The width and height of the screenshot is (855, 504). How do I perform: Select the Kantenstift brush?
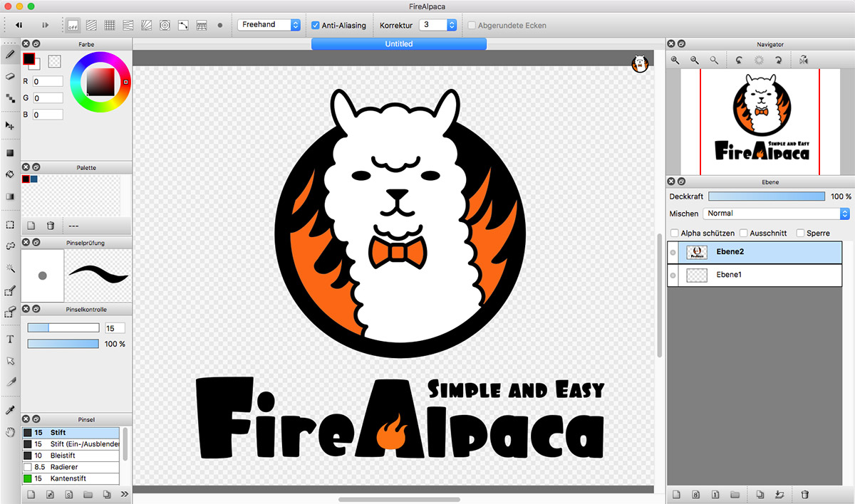72,478
